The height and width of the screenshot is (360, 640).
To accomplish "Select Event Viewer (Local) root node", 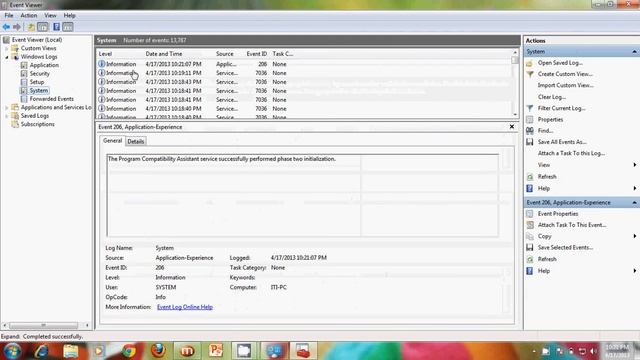I will click(x=37, y=40).
